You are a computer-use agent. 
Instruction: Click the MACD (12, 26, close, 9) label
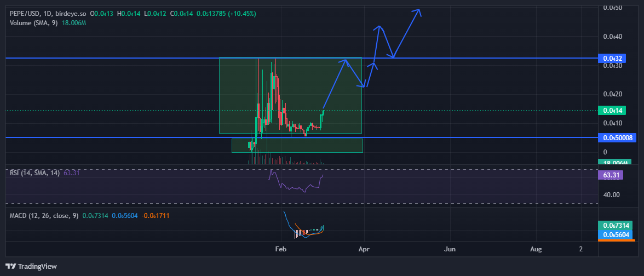click(44, 215)
